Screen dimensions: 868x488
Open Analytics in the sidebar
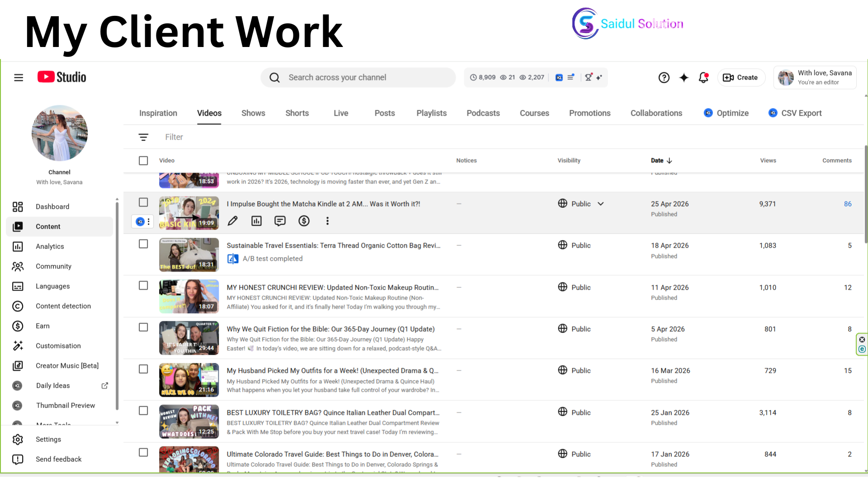tap(60, 246)
